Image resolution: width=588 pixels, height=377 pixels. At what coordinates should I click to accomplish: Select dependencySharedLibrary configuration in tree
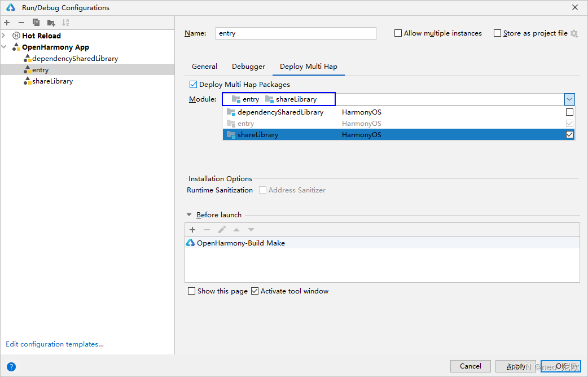click(x=75, y=59)
